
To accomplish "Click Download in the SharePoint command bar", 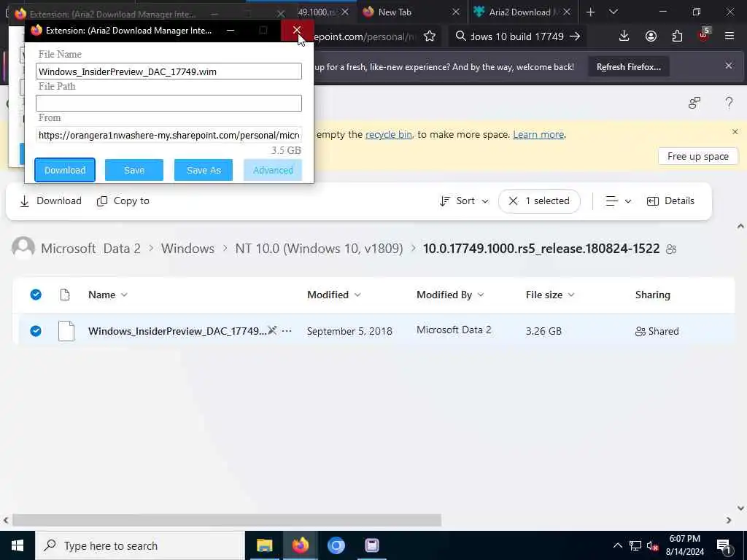I will click(x=50, y=201).
